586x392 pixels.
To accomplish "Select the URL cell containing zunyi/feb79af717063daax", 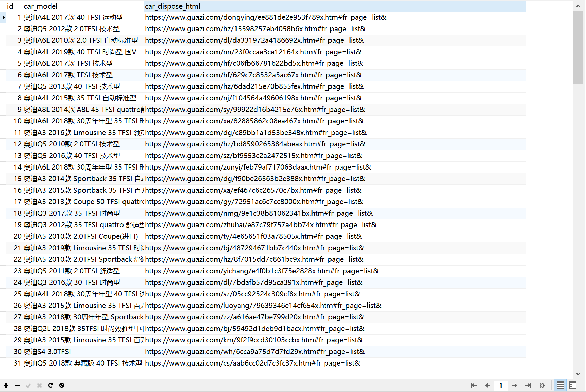I will coord(335,167).
